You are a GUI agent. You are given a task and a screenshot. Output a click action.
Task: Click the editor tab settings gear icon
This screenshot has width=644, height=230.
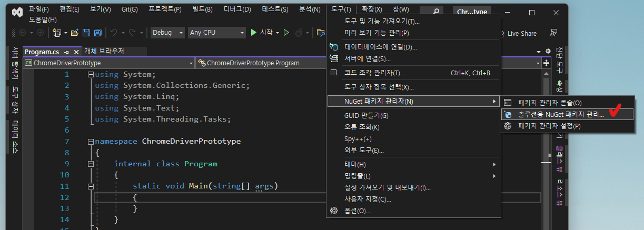coord(548,51)
